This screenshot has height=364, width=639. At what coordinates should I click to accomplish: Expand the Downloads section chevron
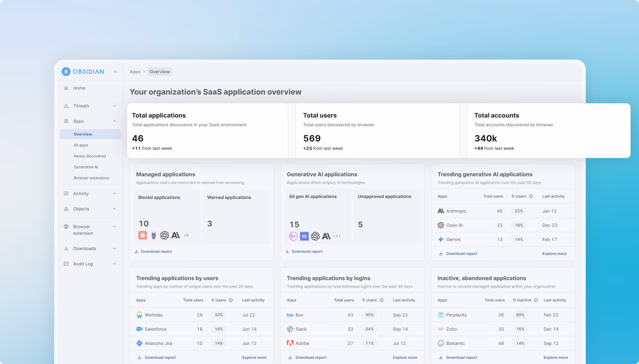pyautogui.click(x=114, y=248)
